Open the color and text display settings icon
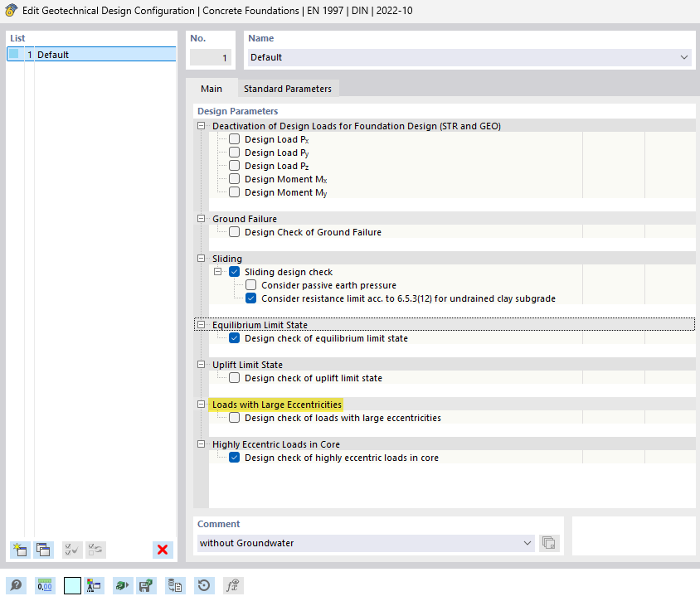This screenshot has width=700, height=601. pyautogui.click(x=94, y=585)
